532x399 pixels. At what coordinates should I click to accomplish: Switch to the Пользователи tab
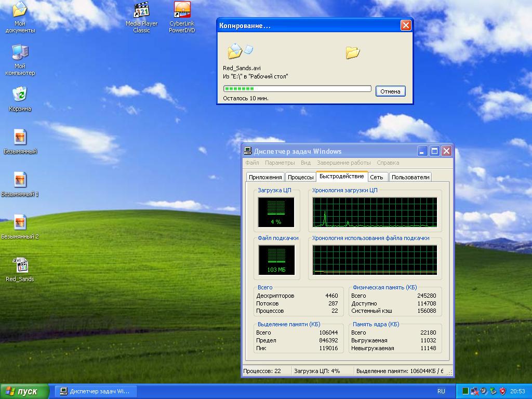coord(410,177)
